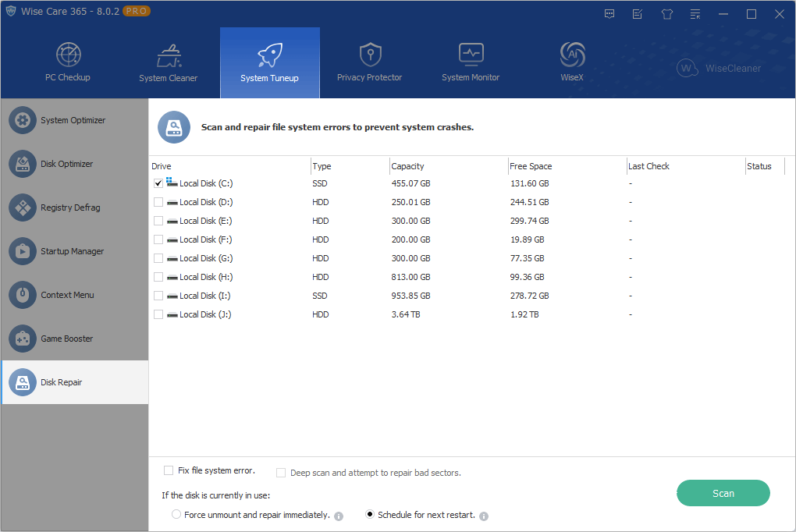Check the Local Disk (G:) checkbox
Image resolution: width=796 pixels, height=532 pixels.
(158, 258)
